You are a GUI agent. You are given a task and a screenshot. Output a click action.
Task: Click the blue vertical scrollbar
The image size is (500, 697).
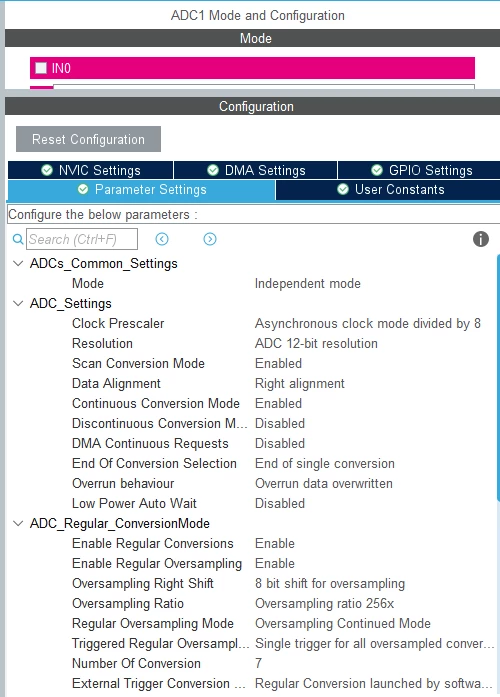tap(498, 378)
